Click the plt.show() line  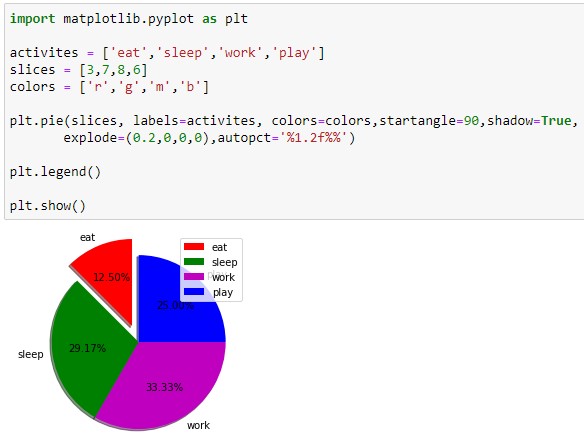(48, 206)
